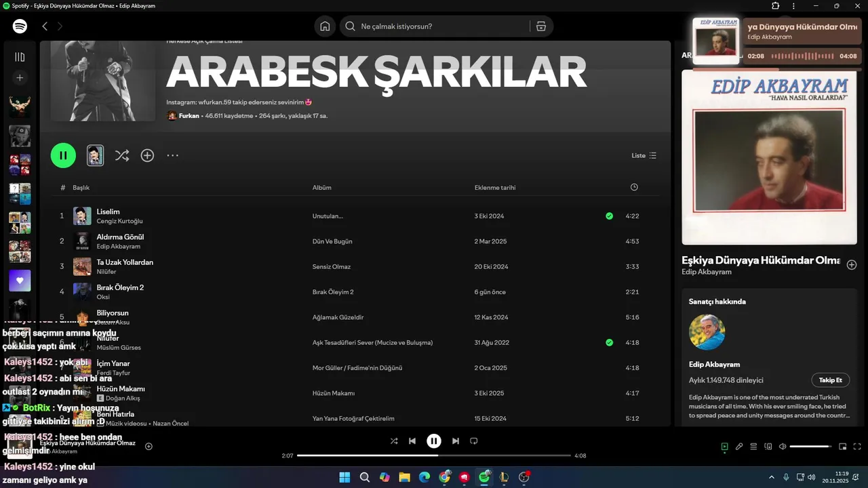868x488 pixels.
Task: Open album Aşk Tesadüfleri Sever (Mucize ve Buluşma)
Action: click(x=372, y=343)
